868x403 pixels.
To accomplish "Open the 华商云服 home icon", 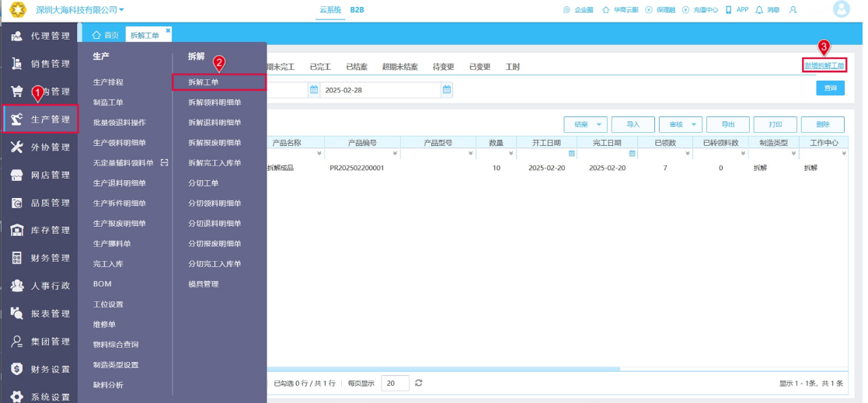I will click(x=605, y=10).
